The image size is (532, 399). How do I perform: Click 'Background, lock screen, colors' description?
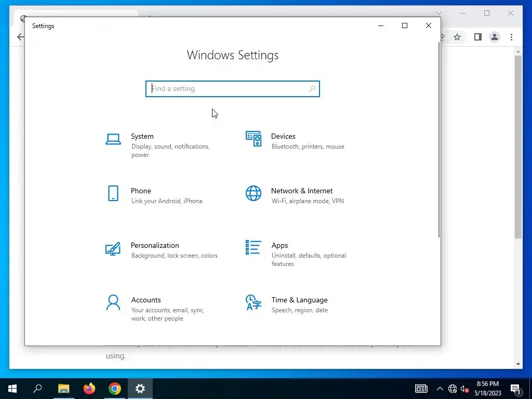(175, 256)
